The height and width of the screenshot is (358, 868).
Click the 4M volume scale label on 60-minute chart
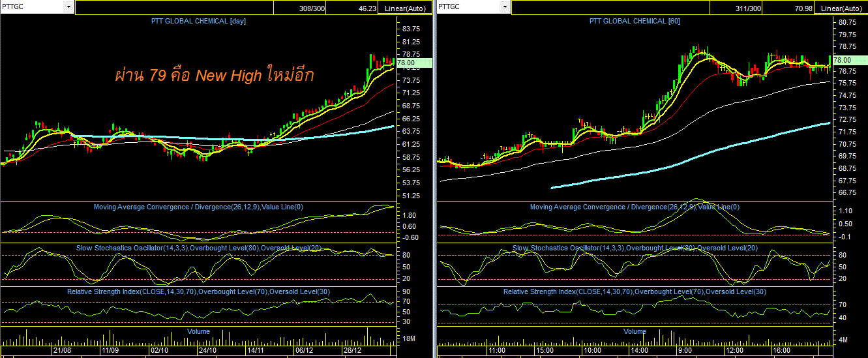[x=843, y=340]
